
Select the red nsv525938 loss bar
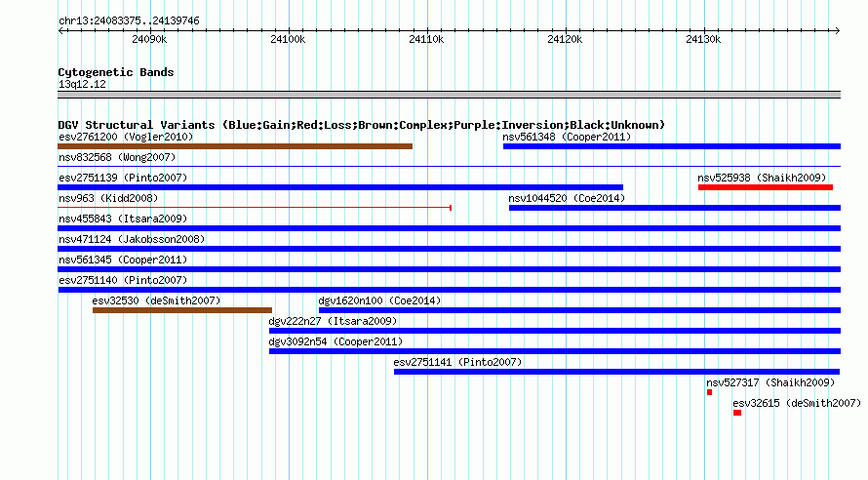(766, 187)
